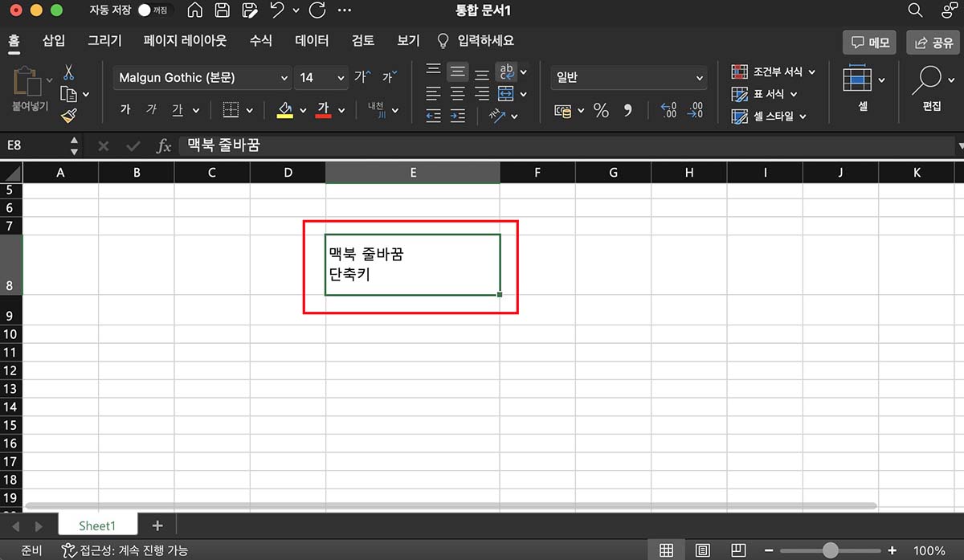Open 수식 ribbon tab
The image size is (964, 560).
(x=261, y=40)
